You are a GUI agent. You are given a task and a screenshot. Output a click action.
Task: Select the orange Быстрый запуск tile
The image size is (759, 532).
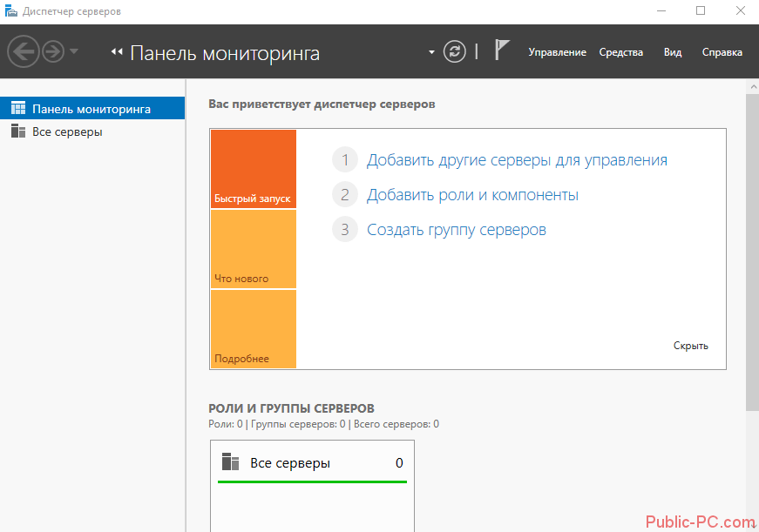pyautogui.click(x=253, y=169)
